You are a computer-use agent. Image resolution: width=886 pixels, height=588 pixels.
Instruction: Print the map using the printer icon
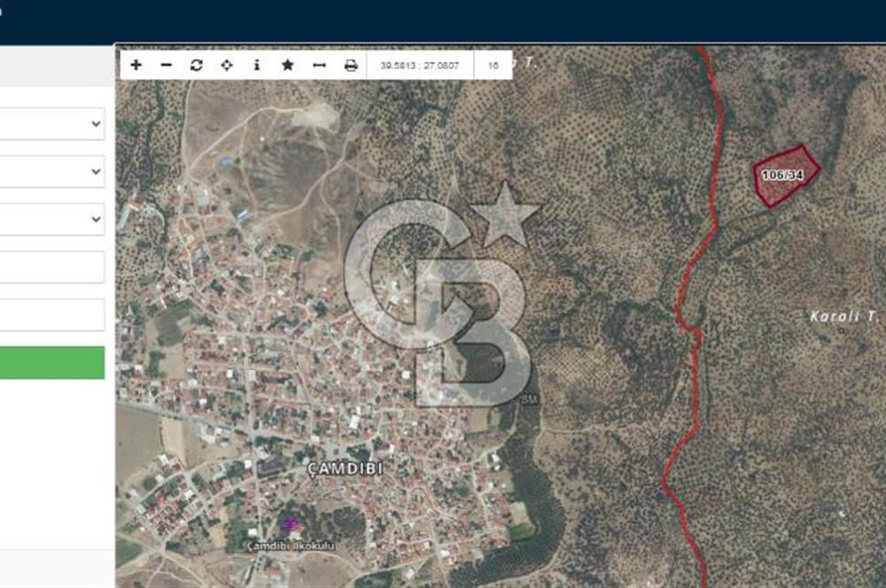pos(351,66)
